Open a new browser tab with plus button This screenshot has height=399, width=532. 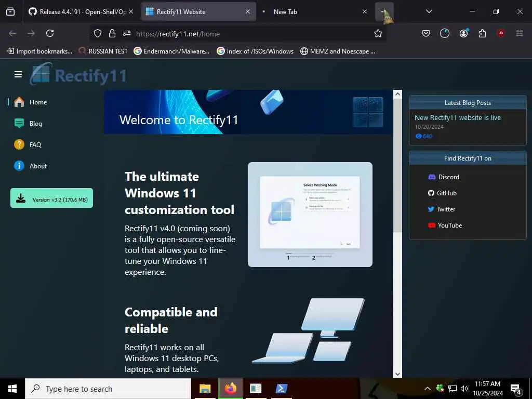pyautogui.click(x=384, y=11)
